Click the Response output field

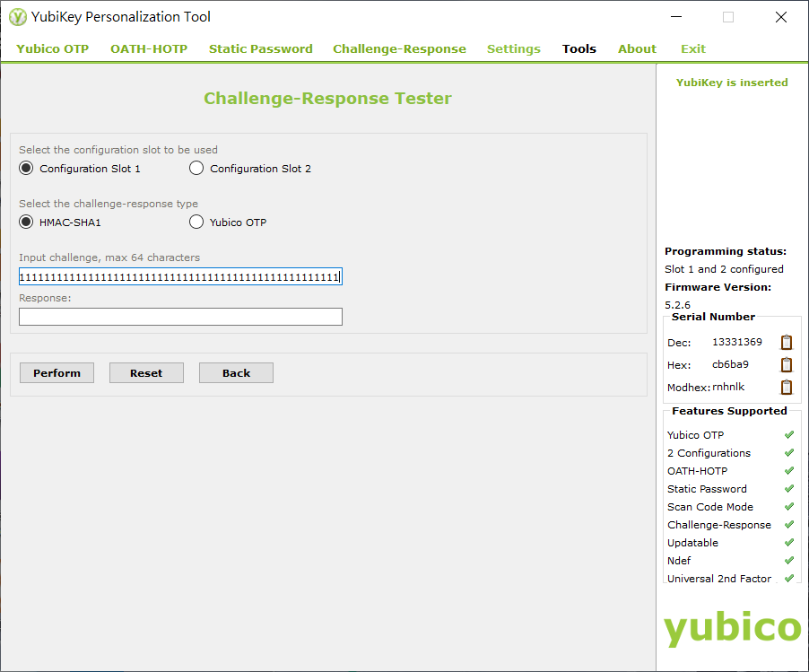(x=180, y=317)
